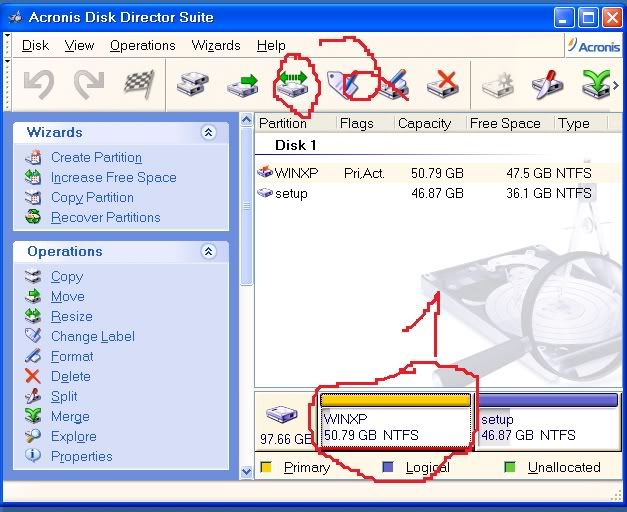This screenshot has width=627, height=512.
Task: Click the Create Partition wizard icon
Action: (34, 157)
